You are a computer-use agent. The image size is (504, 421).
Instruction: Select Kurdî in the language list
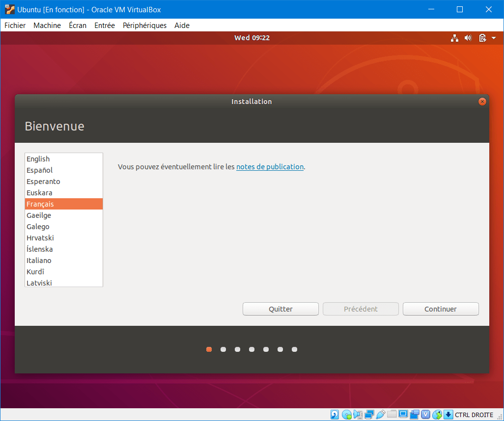point(64,272)
